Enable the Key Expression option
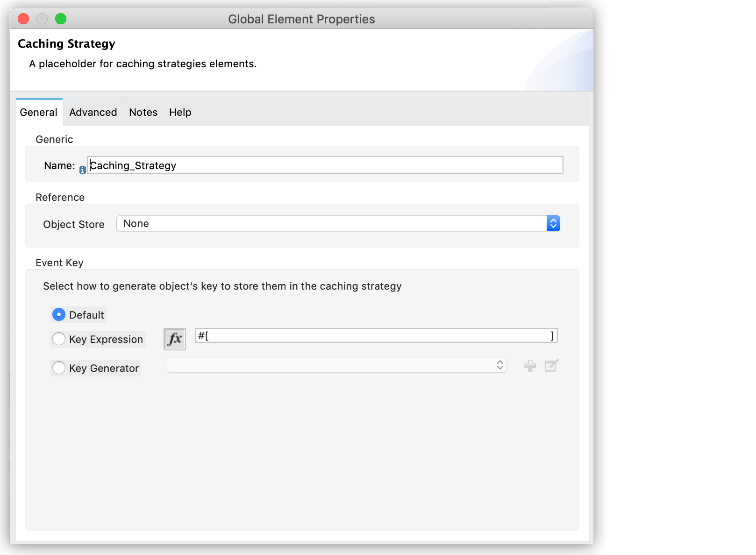 [x=58, y=339]
